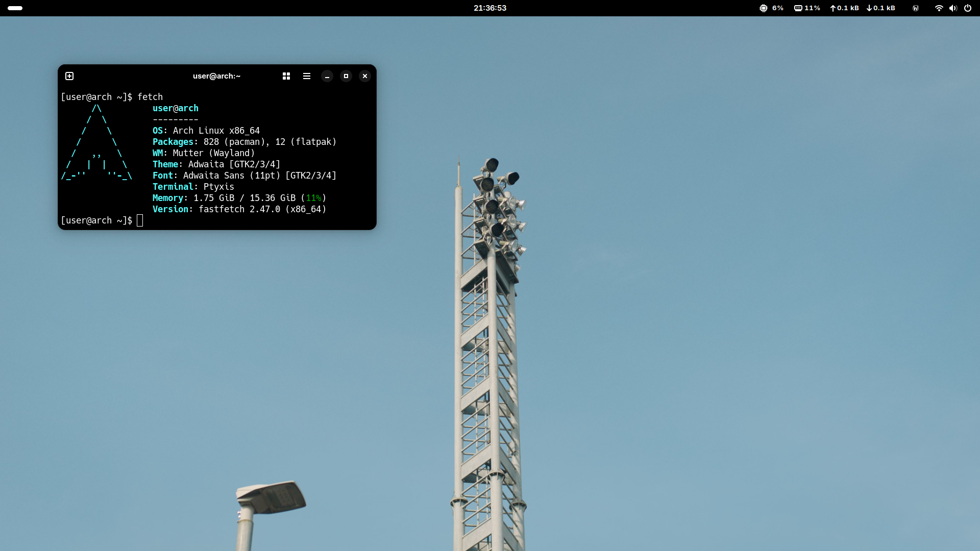Click the cyan user@arch header line
The image size is (980, 551).
pyautogui.click(x=176, y=108)
